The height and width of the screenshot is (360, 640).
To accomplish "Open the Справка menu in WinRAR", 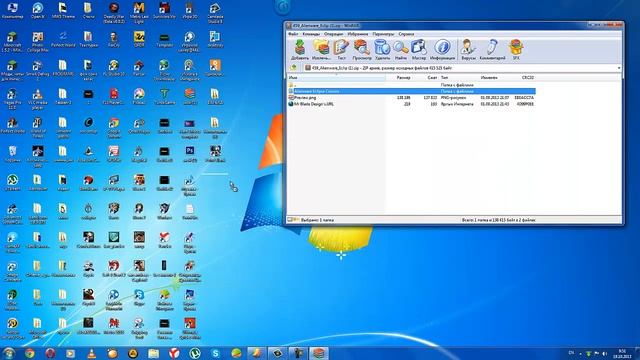I will pos(406,34).
